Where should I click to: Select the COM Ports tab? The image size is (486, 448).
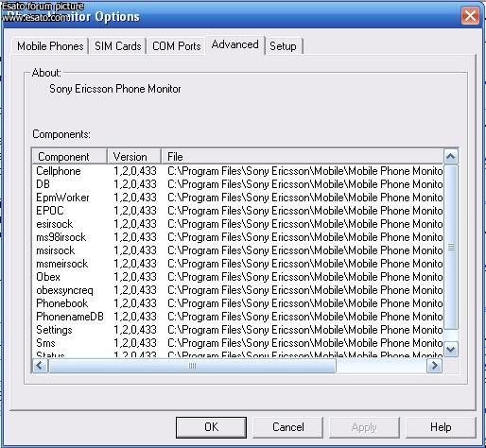pyautogui.click(x=176, y=46)
